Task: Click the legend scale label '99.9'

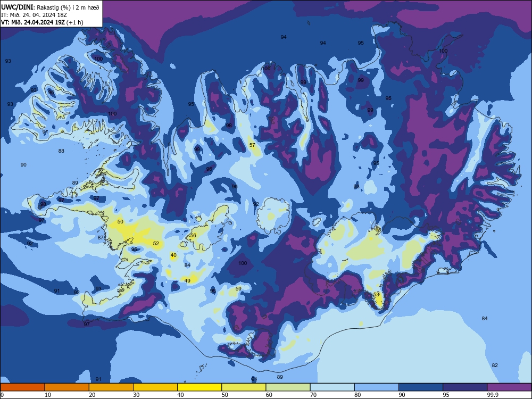Action: [493, 395]
